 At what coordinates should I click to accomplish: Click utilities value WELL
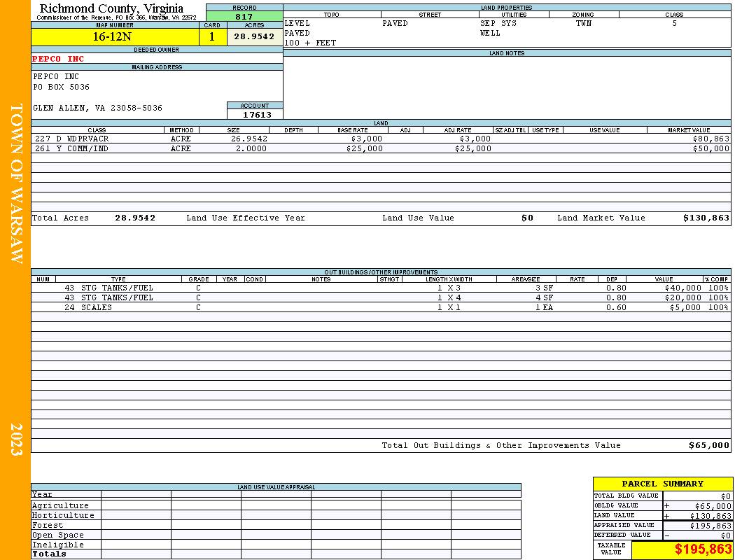490,34
